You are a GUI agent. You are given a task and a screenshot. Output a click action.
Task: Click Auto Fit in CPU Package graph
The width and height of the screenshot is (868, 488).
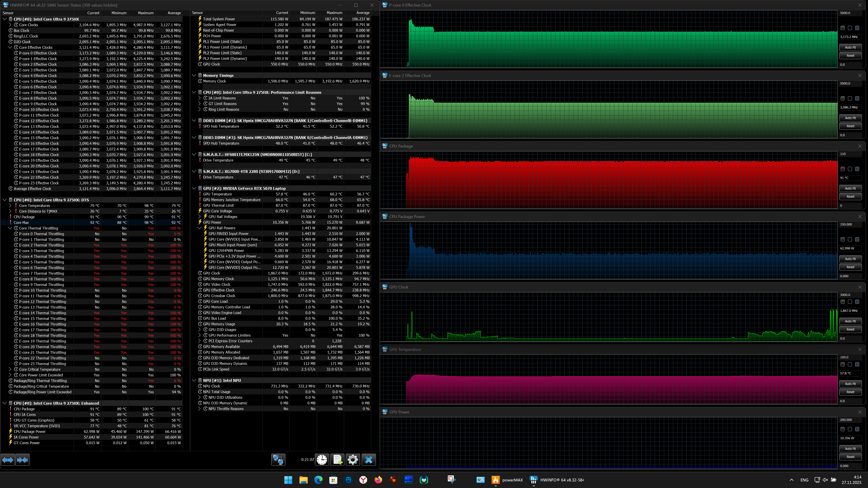pos(850,188)
